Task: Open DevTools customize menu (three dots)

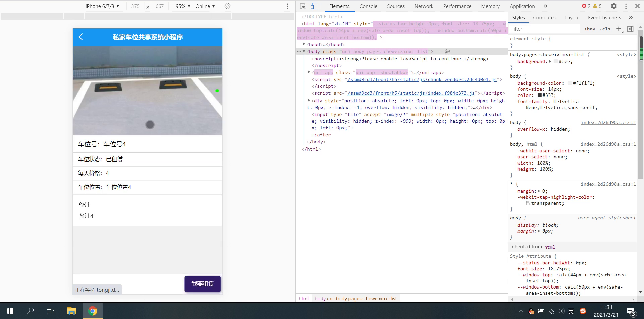Action: click(x=626, y=6)
